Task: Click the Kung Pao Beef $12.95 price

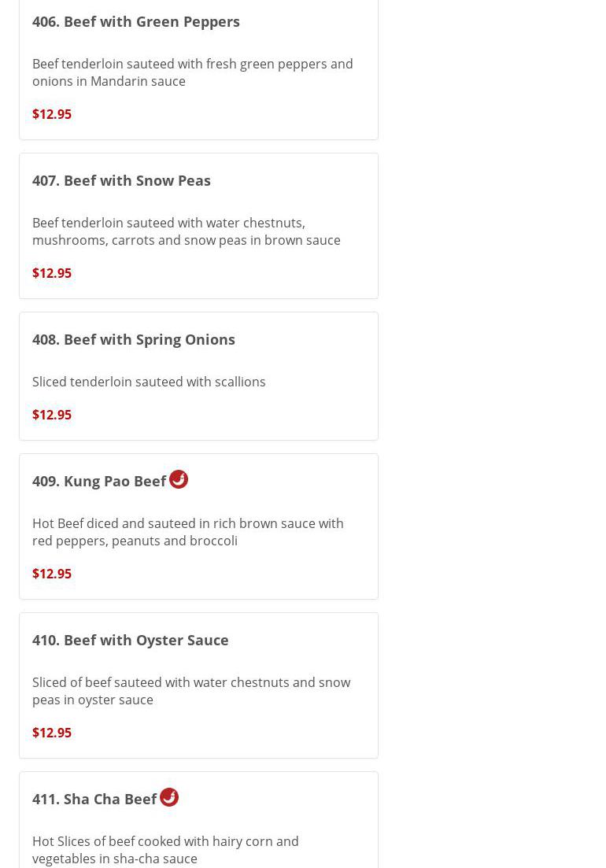Action: click(52, 574)
